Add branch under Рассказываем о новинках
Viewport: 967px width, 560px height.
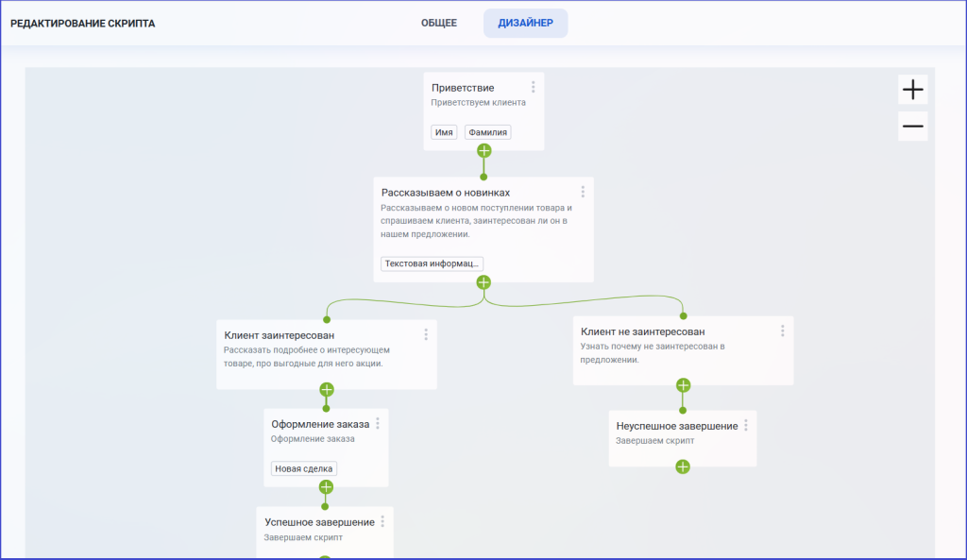(x=483, y=282)
